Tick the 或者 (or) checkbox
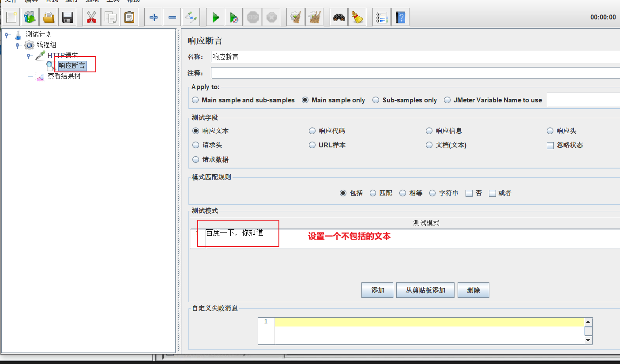 [x=500, y=193]
